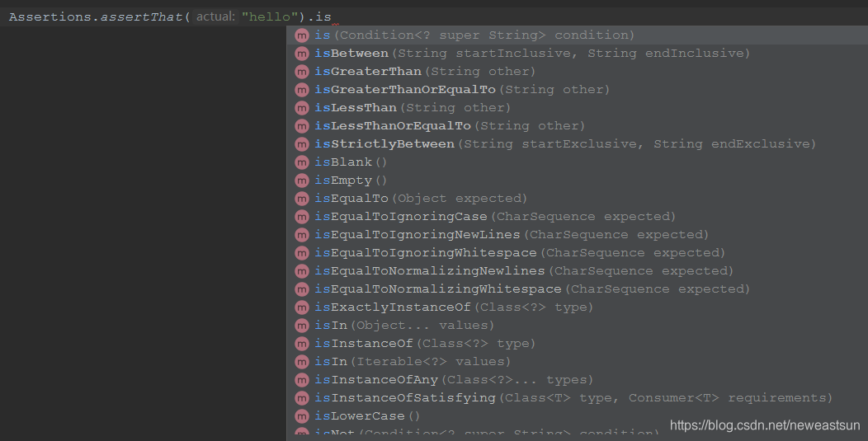Pick isEqualToIgnoringCase suggestion
The width and height of the screenshot is (868, 441).
click(578, 217)
